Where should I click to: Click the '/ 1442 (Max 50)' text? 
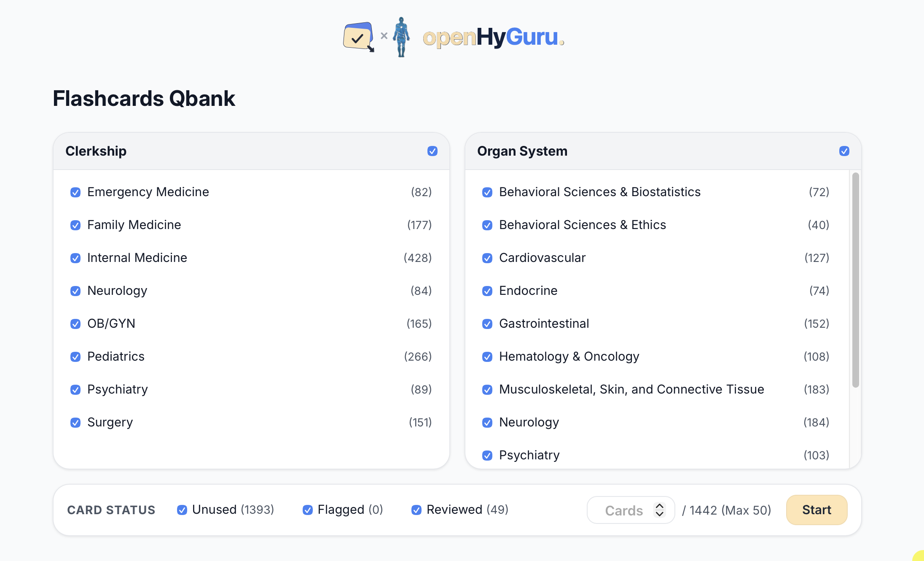726,510
